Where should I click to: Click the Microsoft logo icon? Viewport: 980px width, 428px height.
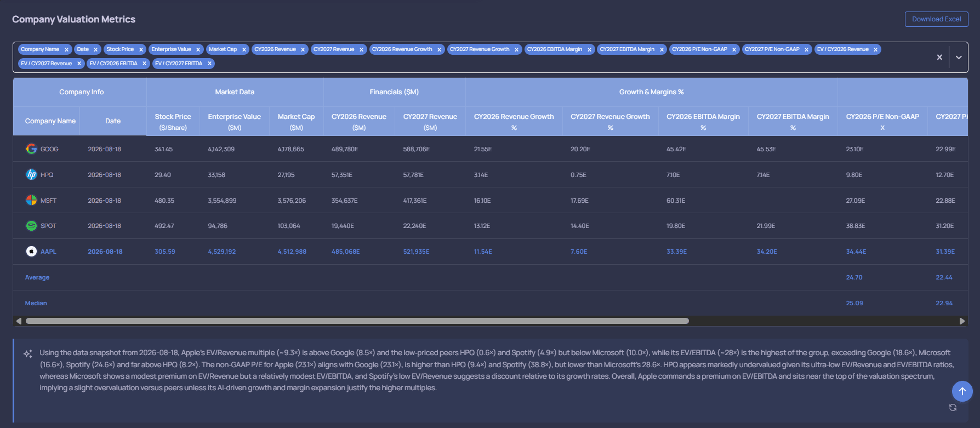click(32, 200)
